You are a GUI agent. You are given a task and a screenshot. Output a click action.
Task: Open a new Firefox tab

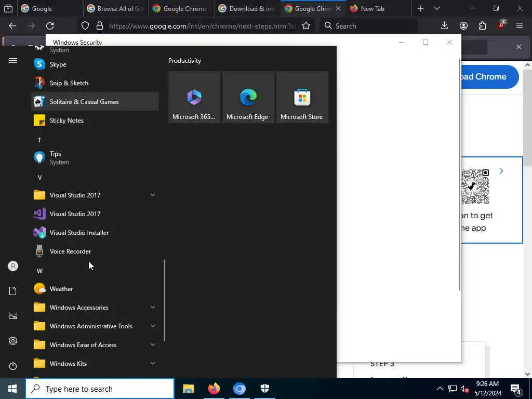[x=421, y=8]
